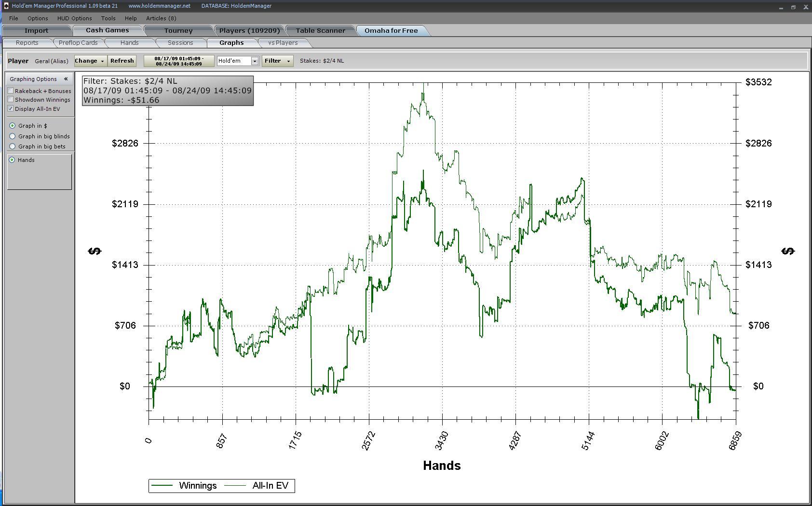Open the Table Scanner tab

click(x=320, y=30)
